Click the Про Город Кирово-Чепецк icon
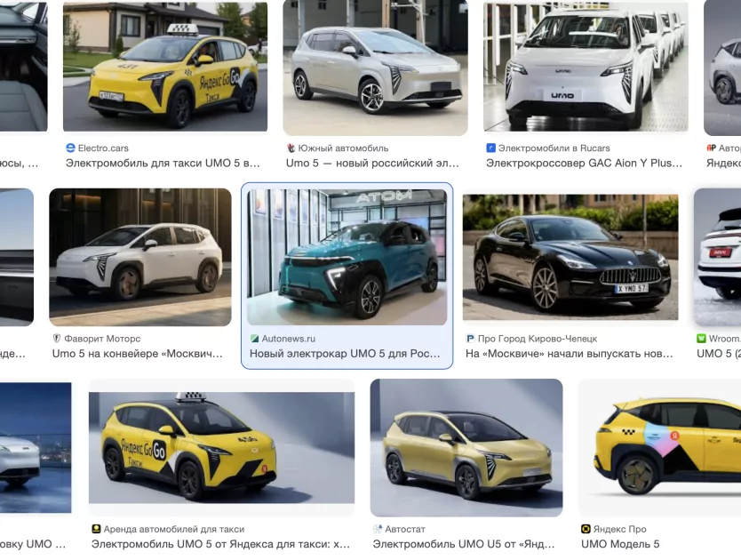Viewport: 741px width, 560px height. tap(470, 339)
